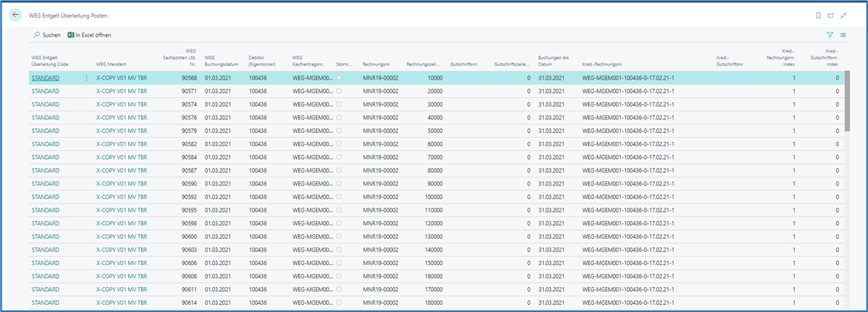868x312 pixels.
Task: Tick the Storniert checkbox for entry 90584
Action: (x=338, y=157)
